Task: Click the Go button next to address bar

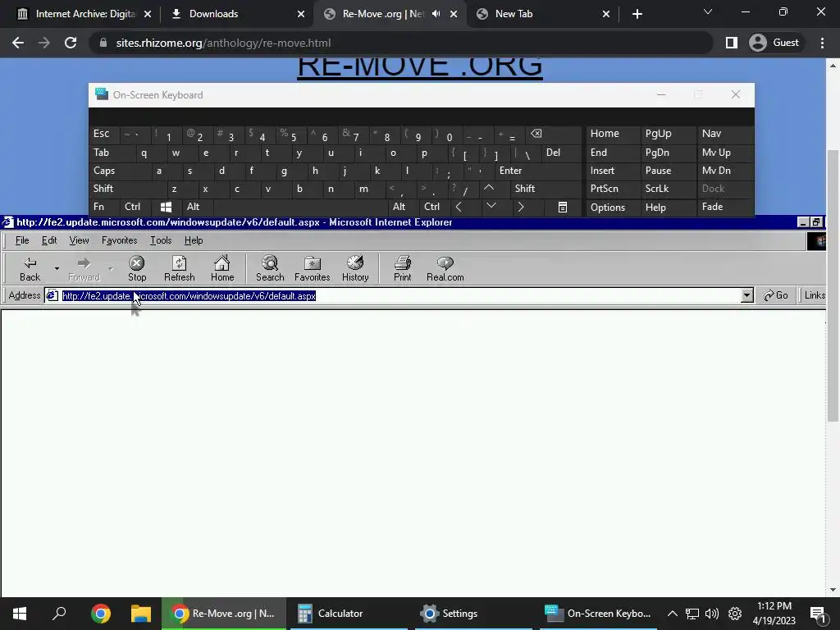Action: point(776,295)
